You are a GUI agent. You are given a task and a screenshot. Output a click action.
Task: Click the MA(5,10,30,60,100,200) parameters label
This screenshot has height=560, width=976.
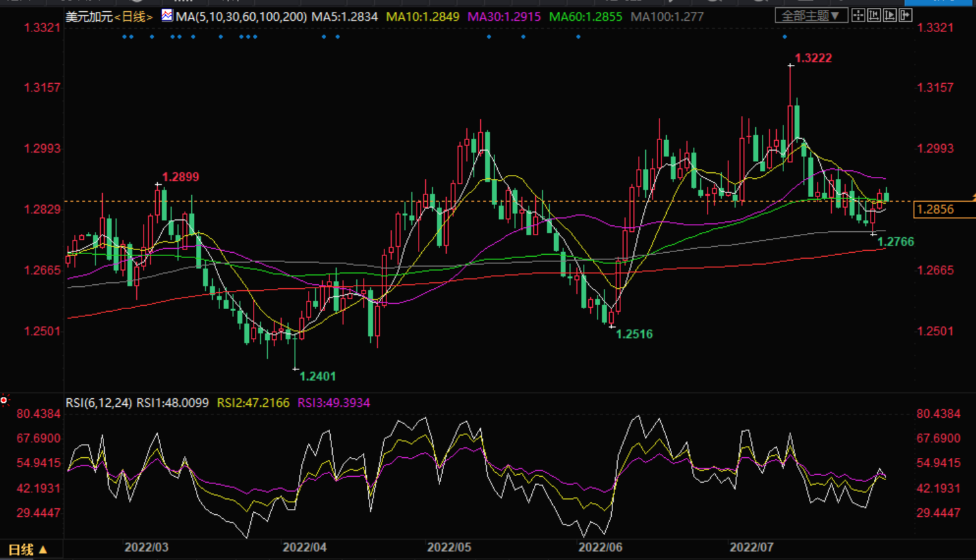(241, 16)
